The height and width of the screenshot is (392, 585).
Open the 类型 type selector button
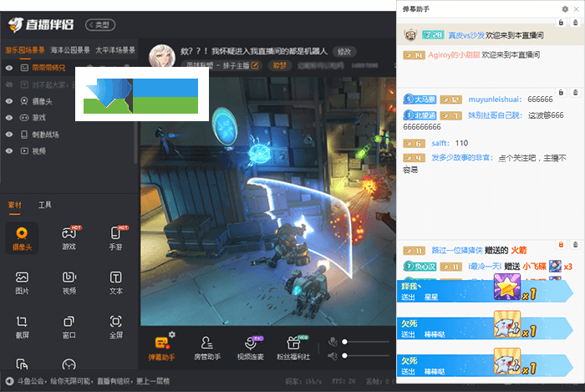100,25
